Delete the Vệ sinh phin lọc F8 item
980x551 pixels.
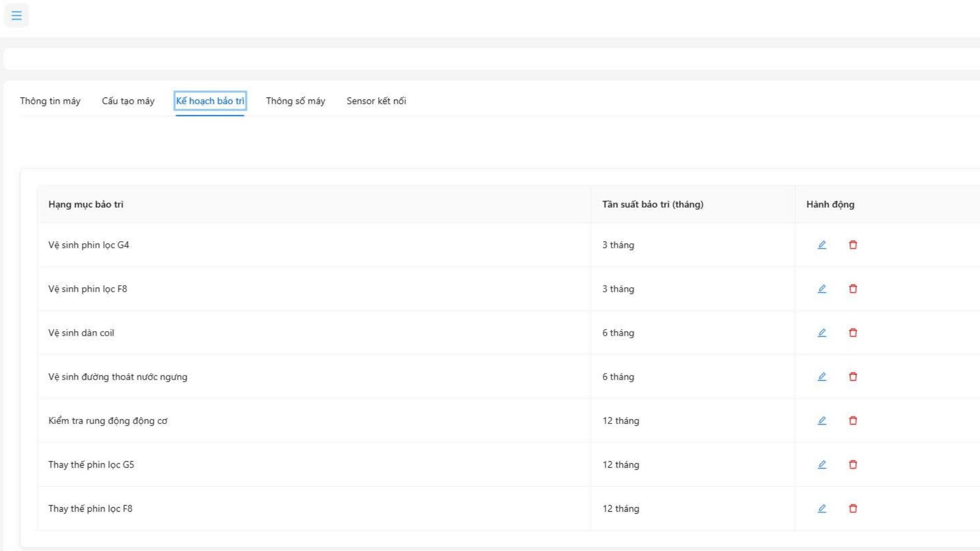853,289
